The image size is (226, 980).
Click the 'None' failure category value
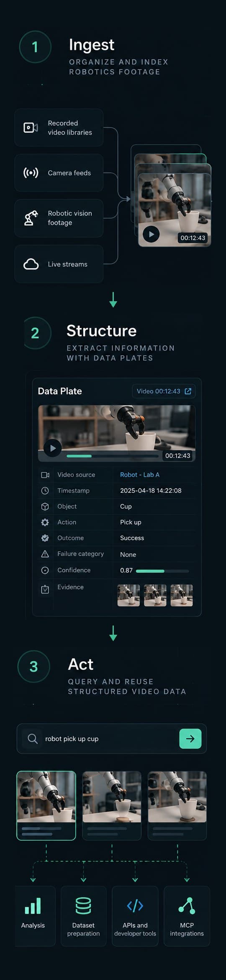[x=128, y=554]
